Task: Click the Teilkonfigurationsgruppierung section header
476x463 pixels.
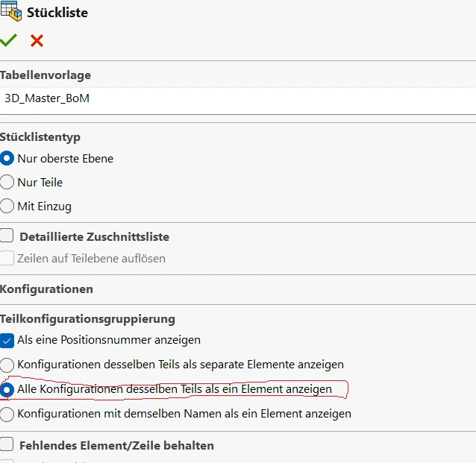Action: click(x=87, y=318)
